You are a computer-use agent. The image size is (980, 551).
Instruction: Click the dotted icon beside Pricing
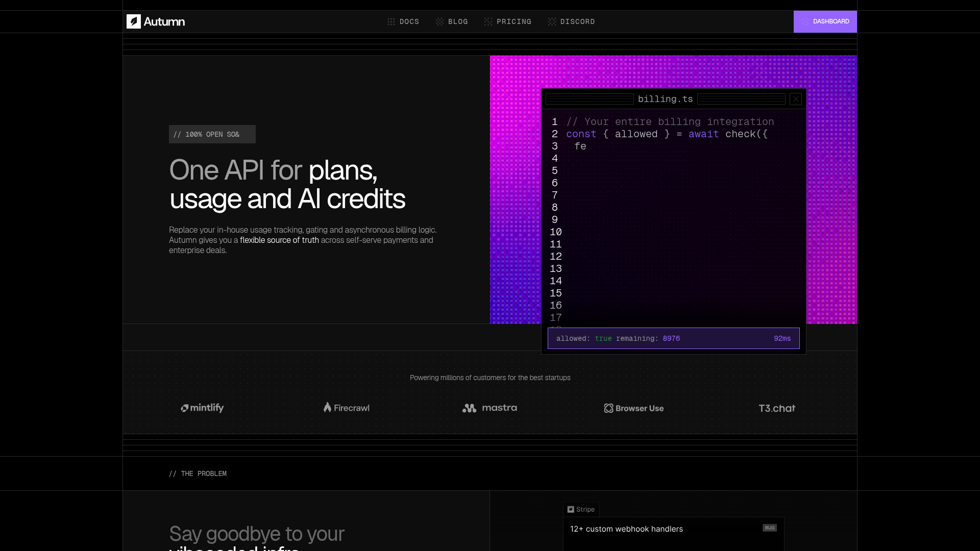pyautogui.click(x=488, y=21)
